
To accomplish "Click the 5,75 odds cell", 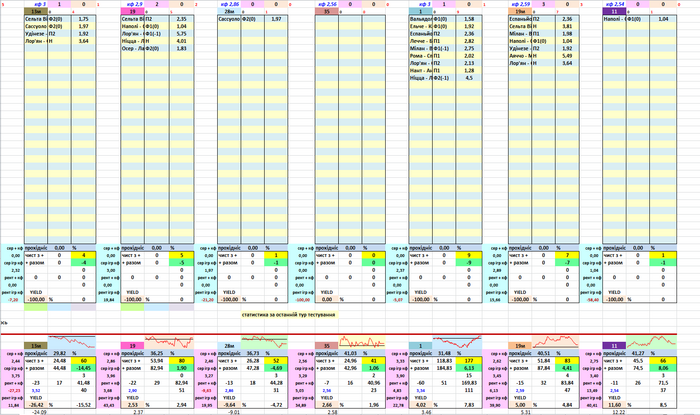I will click(181, 33).
